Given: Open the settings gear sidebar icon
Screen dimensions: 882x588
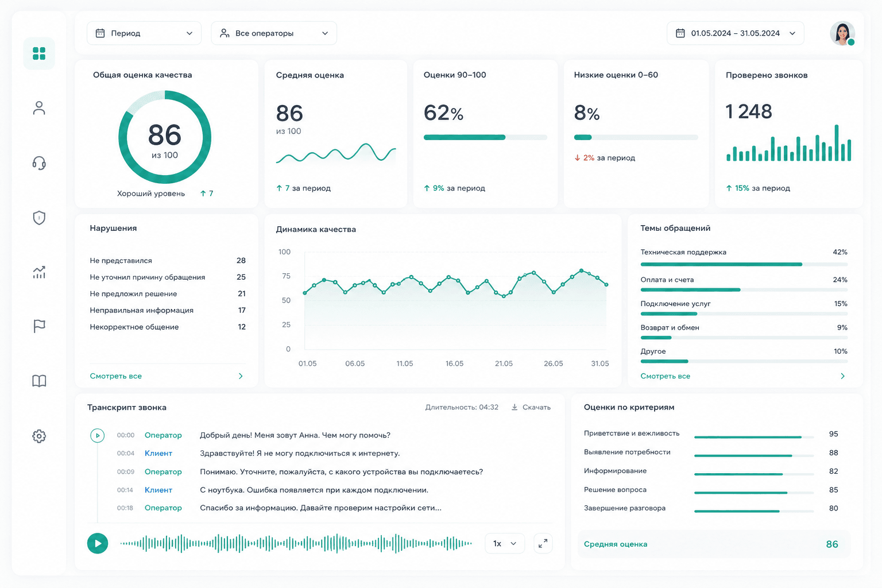Looking at the screenshot, I should click(x=39, y=436).
